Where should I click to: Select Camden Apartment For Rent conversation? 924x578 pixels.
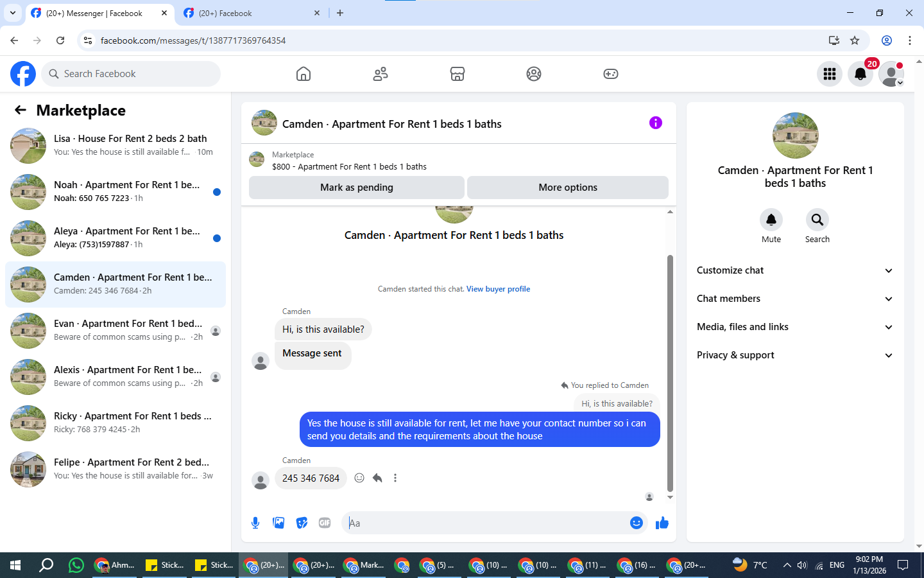pyautogui.click(x=116, y=285)
